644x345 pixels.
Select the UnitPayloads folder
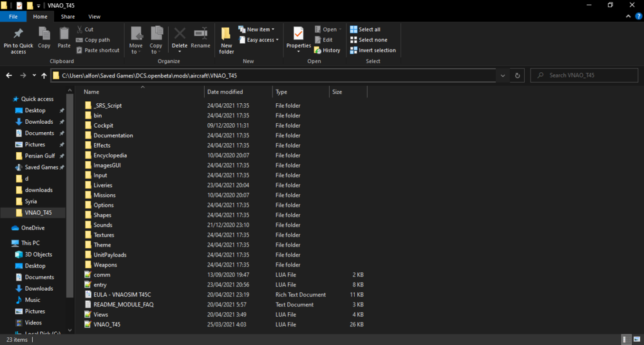(x=109, y=255)
